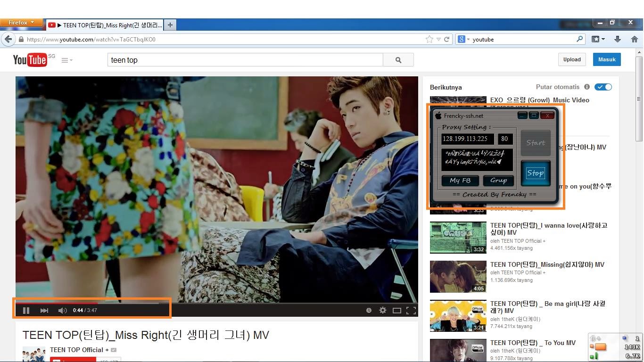This screenshot has height=362, width=644.
Task: Click the Upload button
Action: click(x=572, y=59)
